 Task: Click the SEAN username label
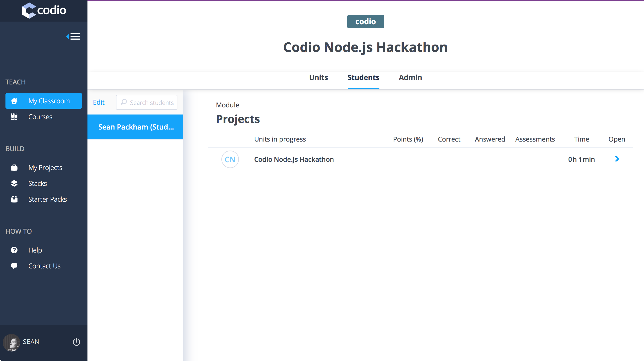(x=31, y=342)
